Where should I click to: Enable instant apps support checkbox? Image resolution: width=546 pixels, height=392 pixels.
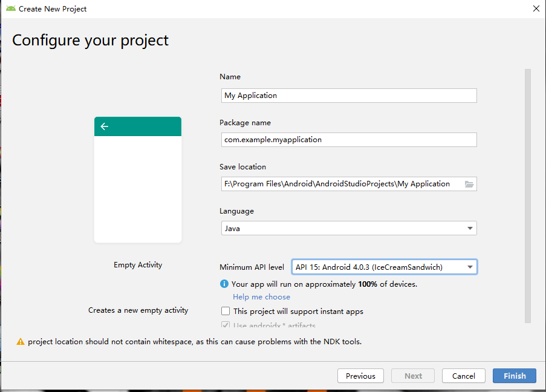tap(226, 312)
